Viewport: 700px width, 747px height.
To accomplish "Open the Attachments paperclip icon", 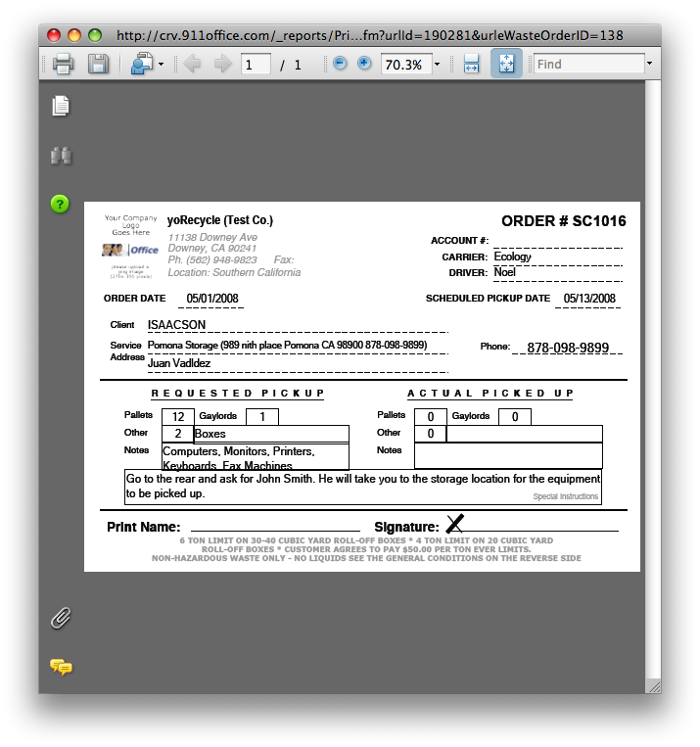I will [61, 618].
